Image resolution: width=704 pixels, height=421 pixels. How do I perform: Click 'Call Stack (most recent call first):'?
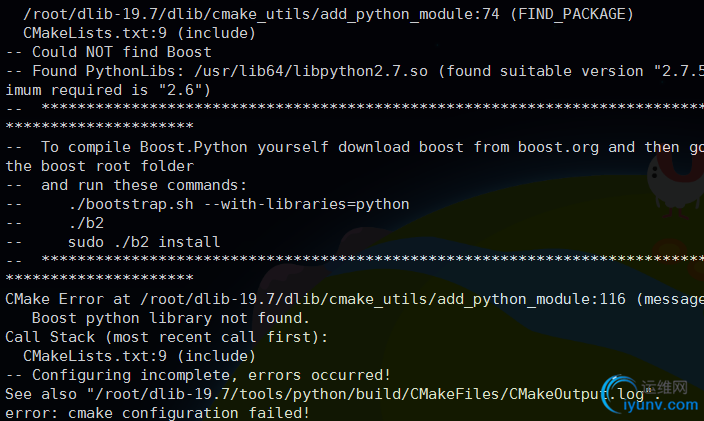[167, 337]
